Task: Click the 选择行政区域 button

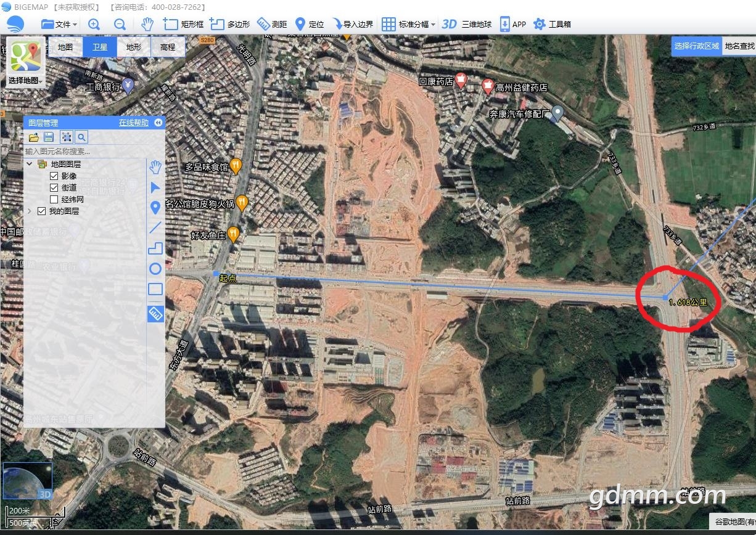Action: [696, 46]
